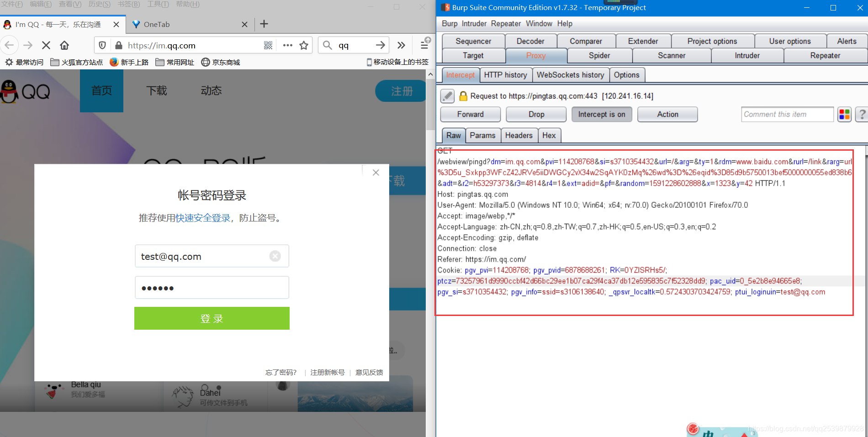
Task: Stop loading the im.qq.com page
Action: (x=46, y=45)
